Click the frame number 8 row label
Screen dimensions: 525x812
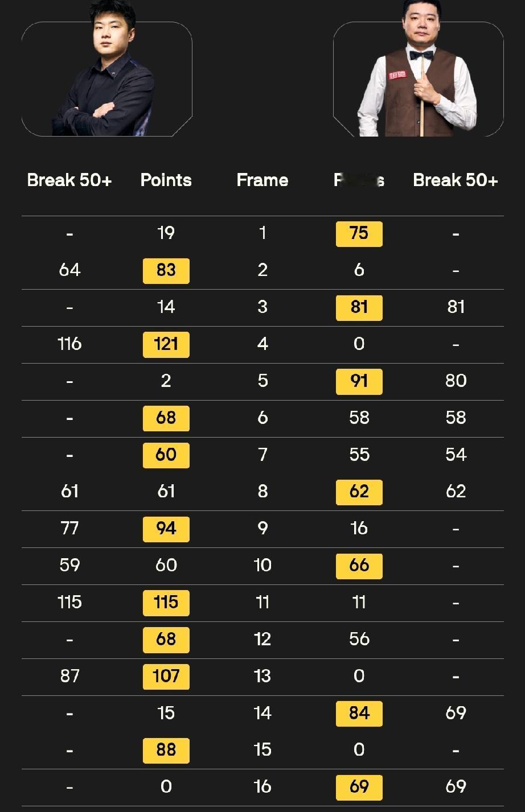click(x=262, y=492)
